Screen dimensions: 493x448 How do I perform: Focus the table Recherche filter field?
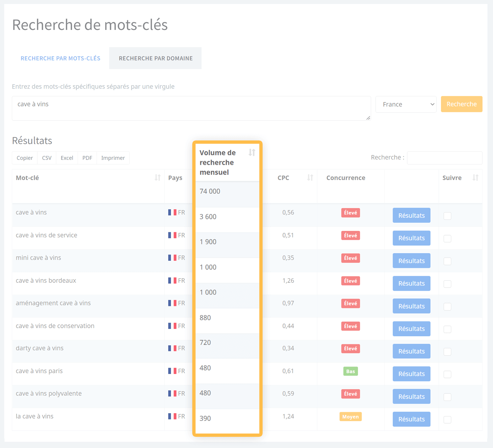point(444,158)
